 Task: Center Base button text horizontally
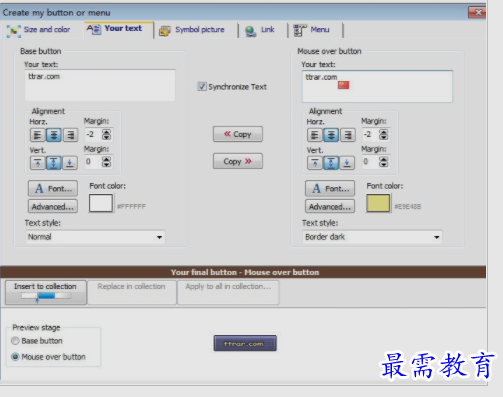(54, 135)
